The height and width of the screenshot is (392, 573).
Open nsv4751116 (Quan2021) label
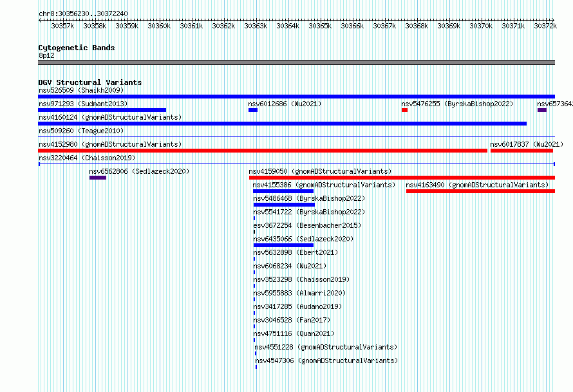pyautogui.click(x=294, y=333)
